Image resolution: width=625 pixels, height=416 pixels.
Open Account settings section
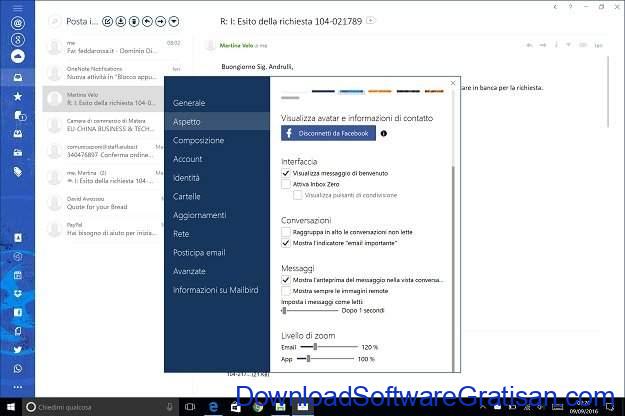point(217,159)
